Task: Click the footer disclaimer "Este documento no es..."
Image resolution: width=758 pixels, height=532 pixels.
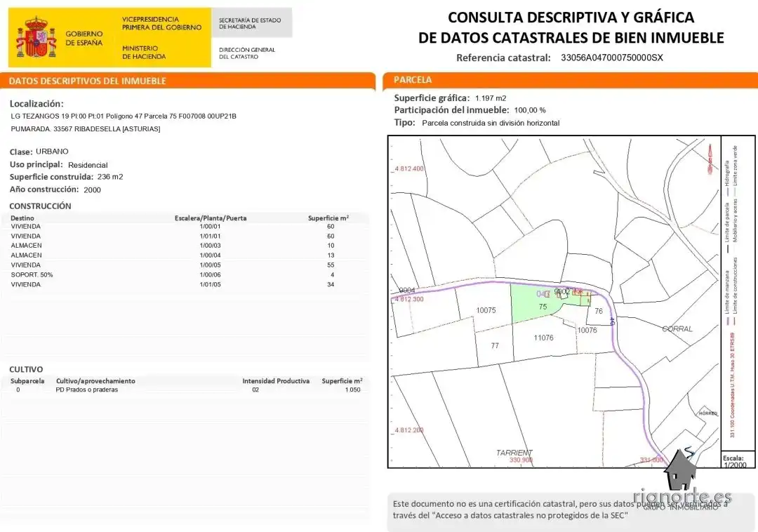Action: click(x=560, y=510)
